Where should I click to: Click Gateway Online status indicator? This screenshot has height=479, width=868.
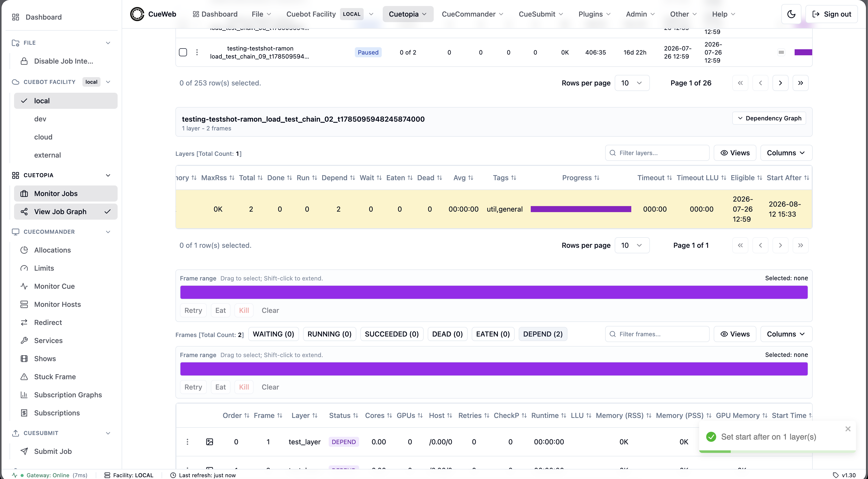pos(50,475)
